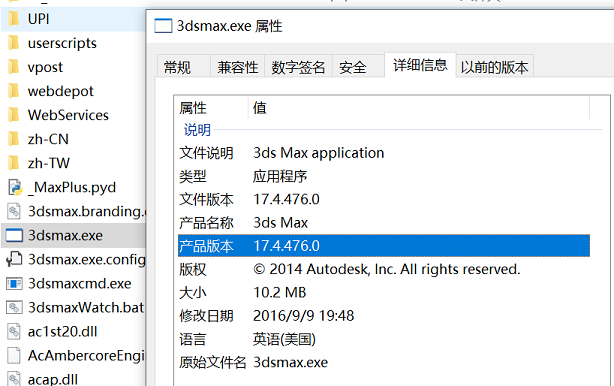Select the folder name zh-TW
The width and height of the screenshot is (614, 386).
(49, 163)
